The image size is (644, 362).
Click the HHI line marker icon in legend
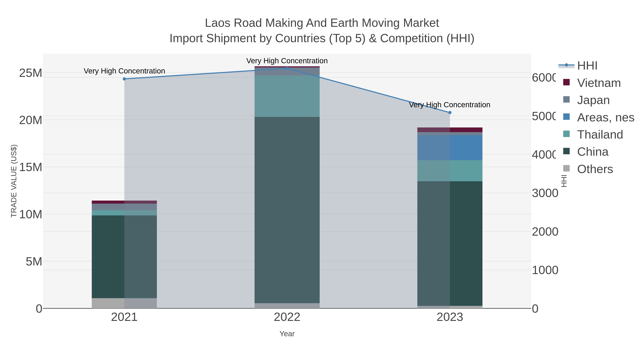[x=567, y=65]
